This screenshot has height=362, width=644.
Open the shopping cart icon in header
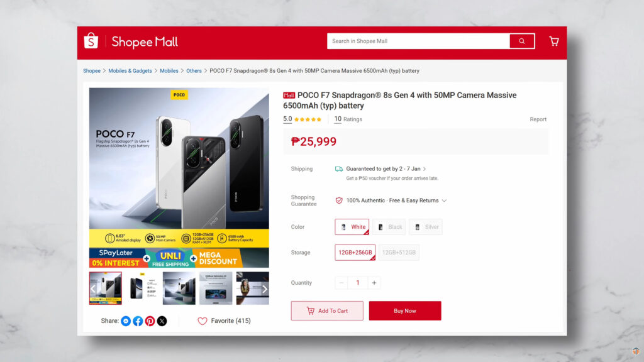click(553, 41)
